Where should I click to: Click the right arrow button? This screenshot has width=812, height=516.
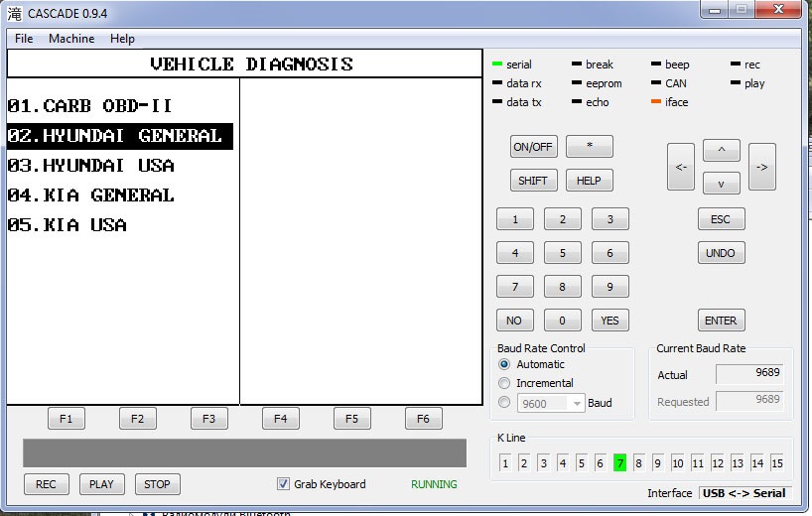[x=762, y=167]
